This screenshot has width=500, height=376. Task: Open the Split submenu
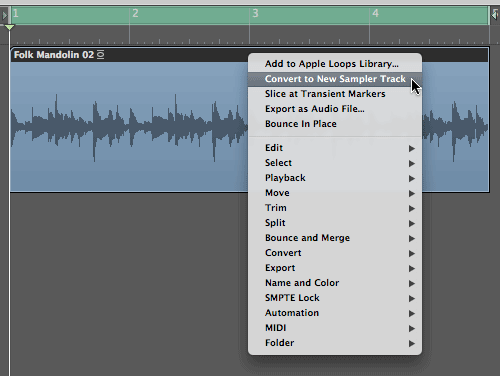click(335, 223)
